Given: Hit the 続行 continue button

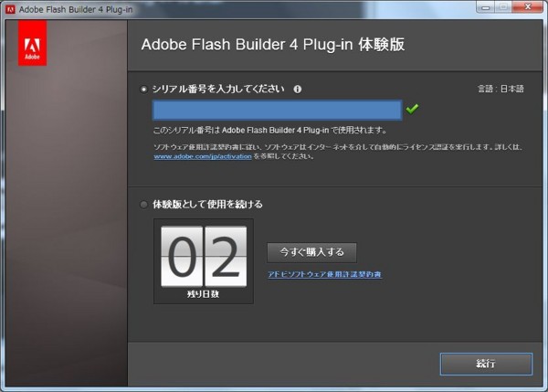Looking at the screenshot, I should tap(486, 364).
